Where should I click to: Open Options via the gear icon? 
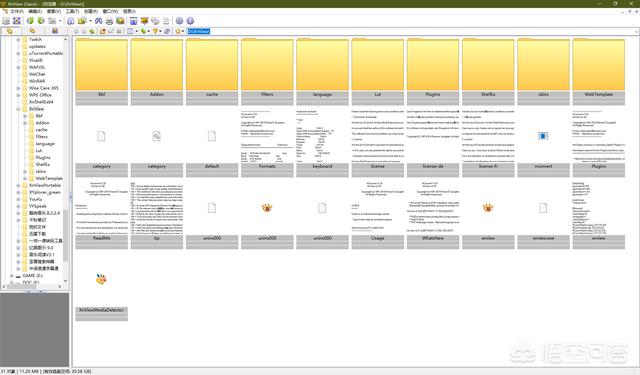[x=180, y=21]
